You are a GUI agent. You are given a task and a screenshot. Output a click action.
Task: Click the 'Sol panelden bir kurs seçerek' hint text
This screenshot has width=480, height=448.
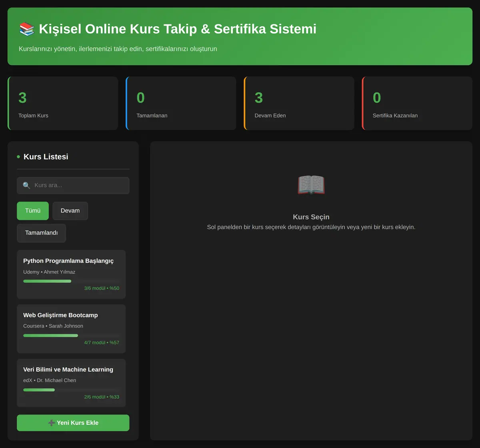coord(311,227)
